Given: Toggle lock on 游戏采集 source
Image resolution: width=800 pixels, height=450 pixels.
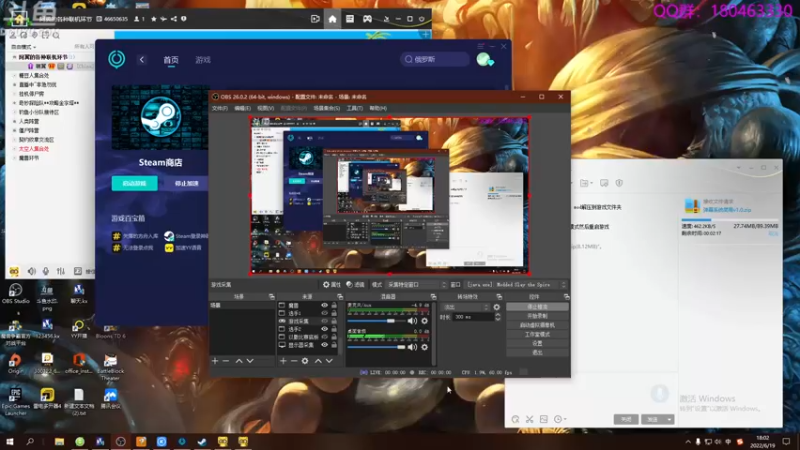Looking at the screenshot, I should tap(334, 321).
